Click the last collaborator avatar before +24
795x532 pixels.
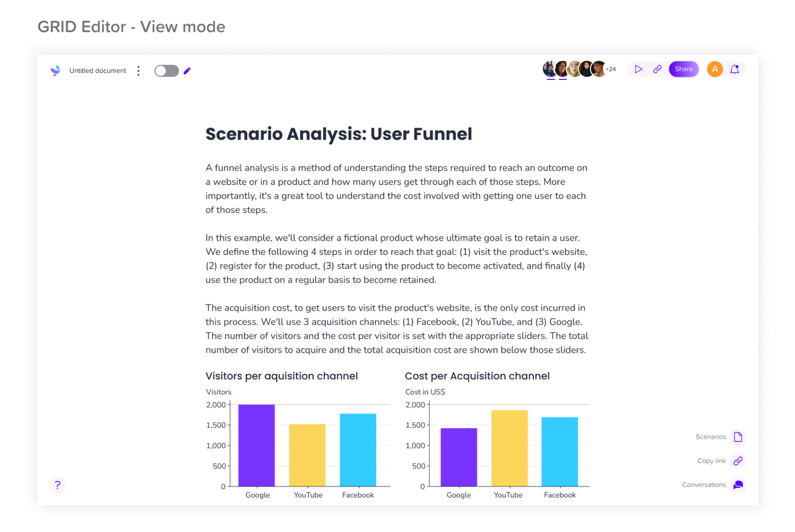click(x=599, y=69)
